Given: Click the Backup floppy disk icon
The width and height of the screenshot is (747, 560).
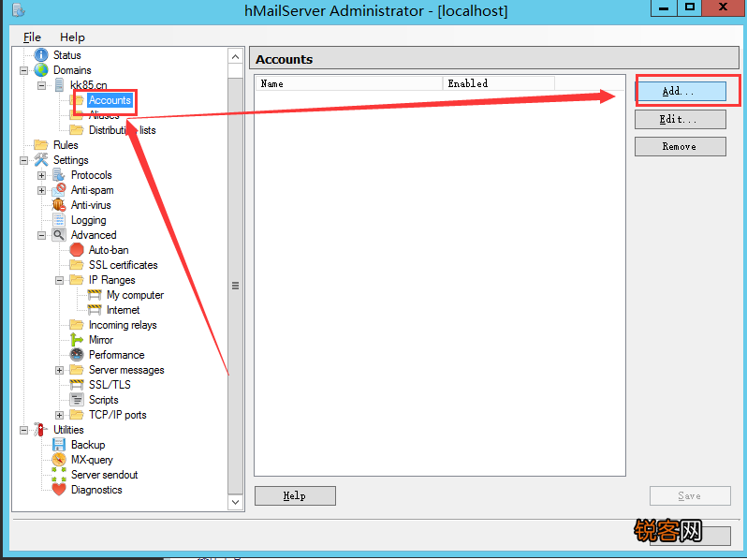Looking at the screenshot, I should 59,445.
